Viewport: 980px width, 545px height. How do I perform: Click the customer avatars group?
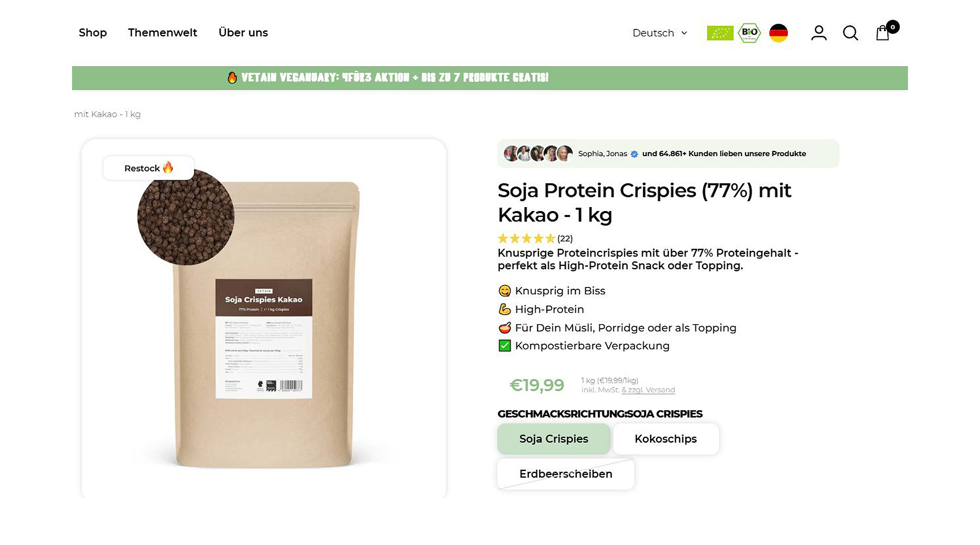(x=538, y=153)
